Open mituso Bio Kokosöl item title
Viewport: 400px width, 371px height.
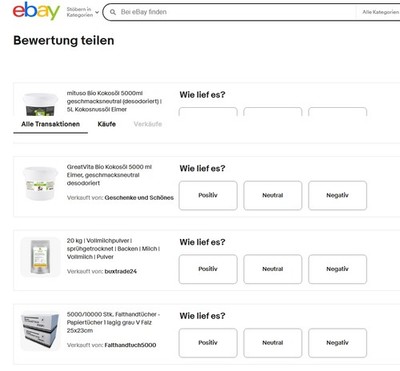point(114,101)
